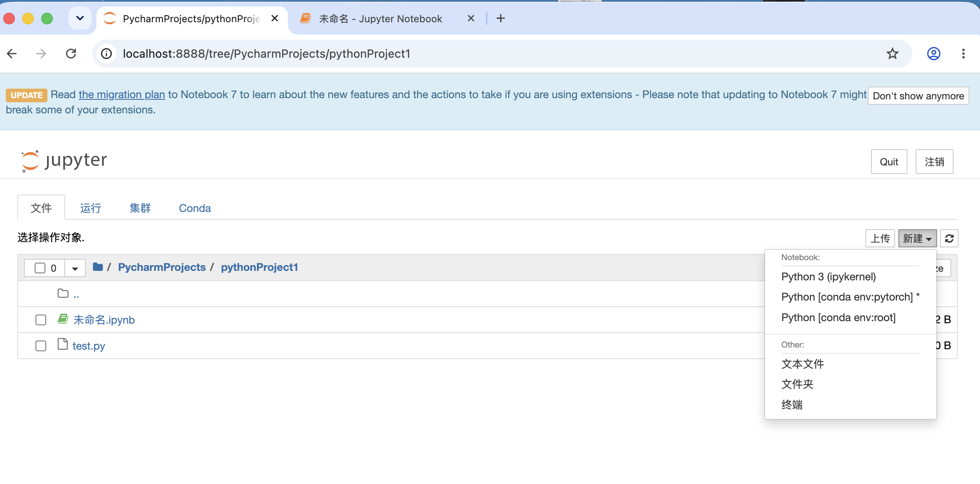Create a Python [conda env:root] notebook

pos(839,317)
